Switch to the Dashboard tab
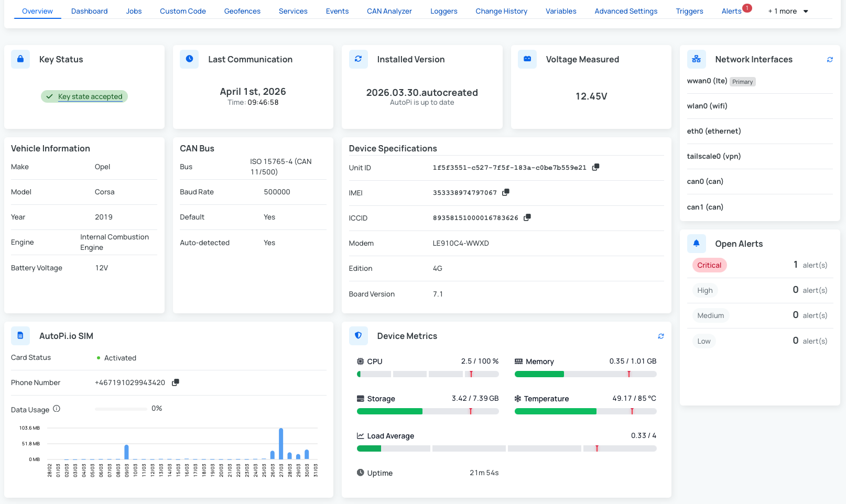 click(x=89, y=11)
